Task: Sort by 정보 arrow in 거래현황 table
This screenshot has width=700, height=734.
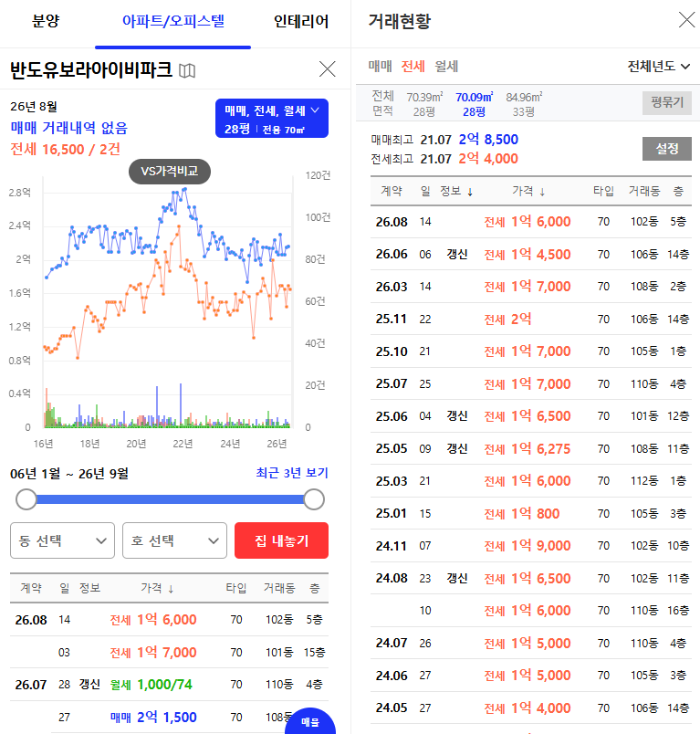Action: click(x=470, y=192)
